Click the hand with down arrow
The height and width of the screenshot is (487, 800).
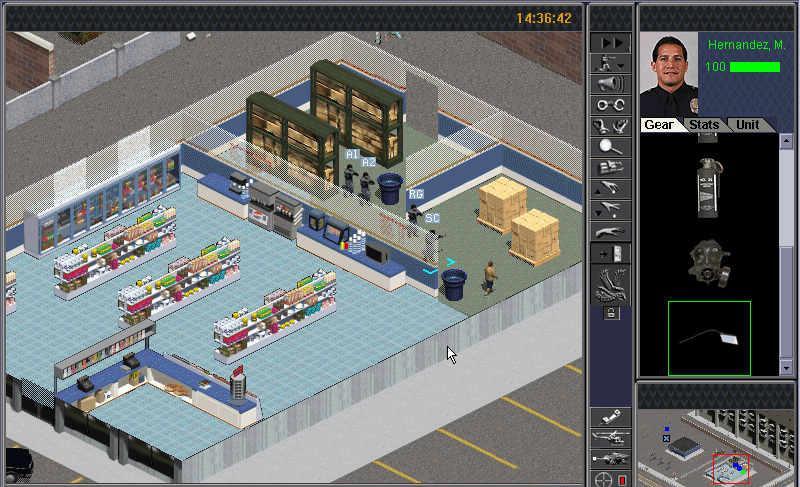(x=609, y=210)
